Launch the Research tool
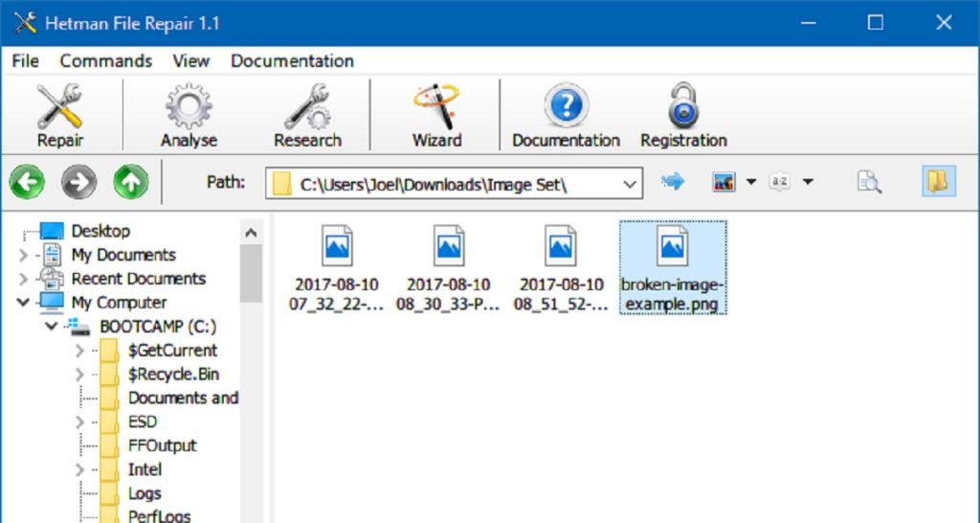980x523 pixels. 307,115
